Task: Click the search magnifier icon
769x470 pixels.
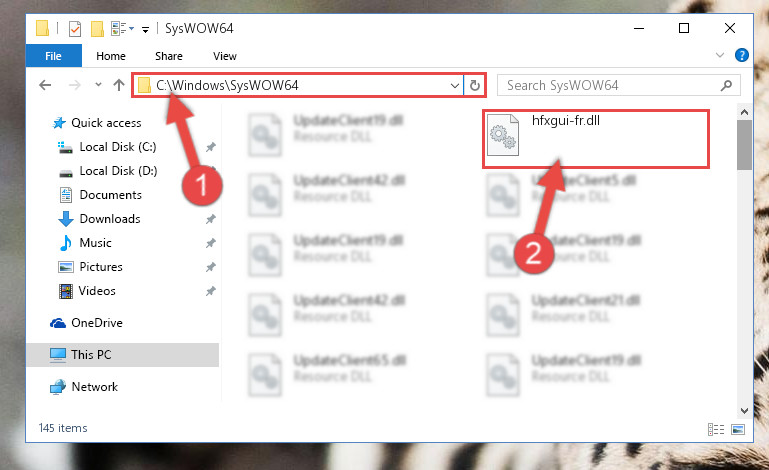Action: point(726,85)
